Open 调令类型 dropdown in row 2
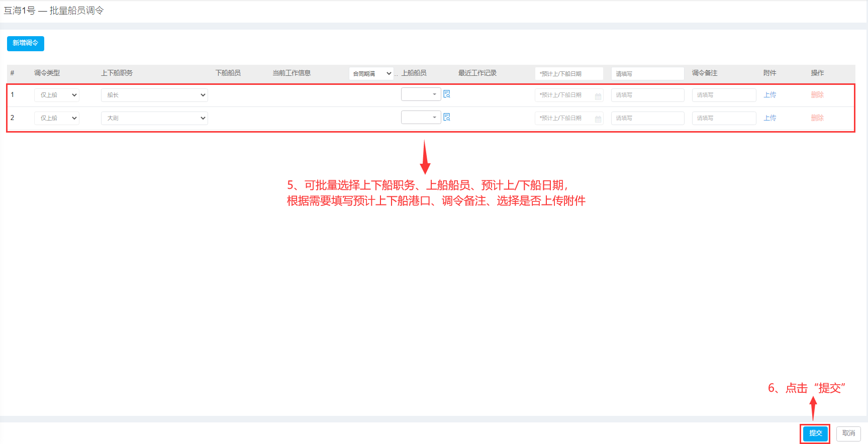Image resolution: width=868 pixels, height=444 pixels. (x=57, y=118)
